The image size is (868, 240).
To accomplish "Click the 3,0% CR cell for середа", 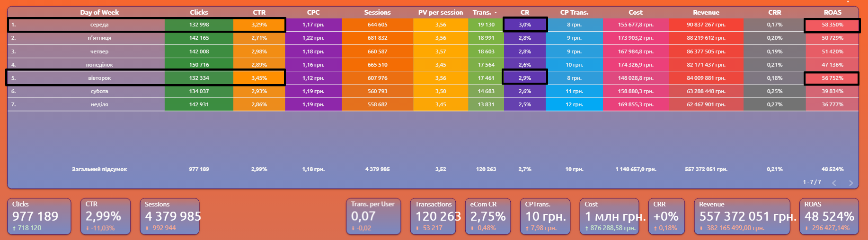I will [x=524, y=25].
